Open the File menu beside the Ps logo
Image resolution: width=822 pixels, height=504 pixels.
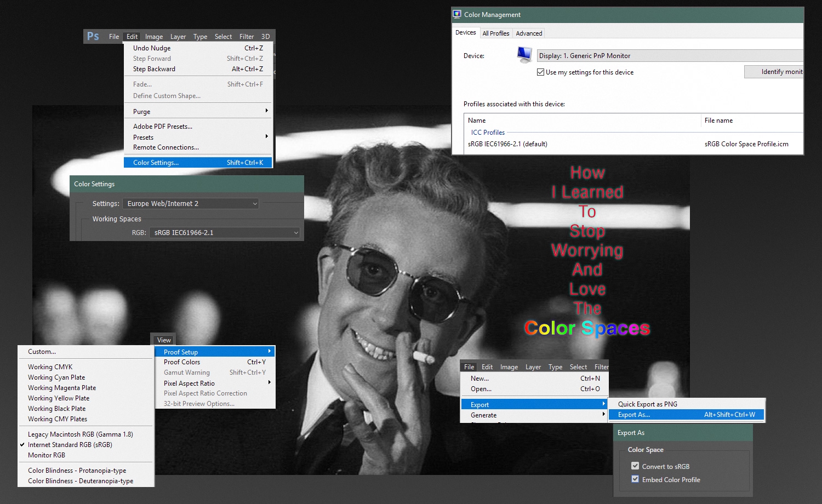pyautogui.click(x=114, y=37)
